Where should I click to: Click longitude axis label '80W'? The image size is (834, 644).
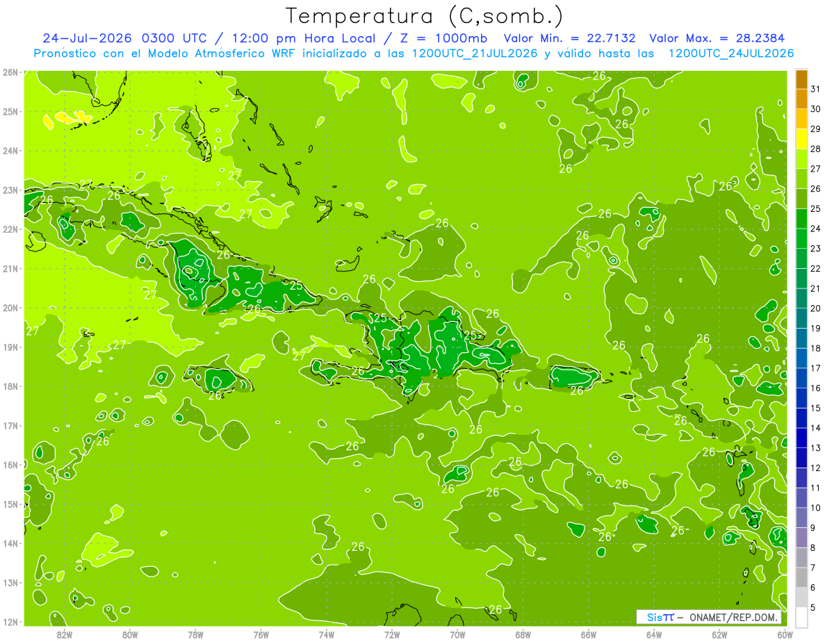129,634
